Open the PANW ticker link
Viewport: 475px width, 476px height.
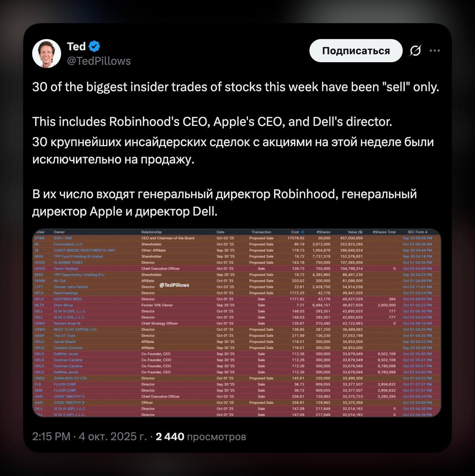click(x=39, y=281)
